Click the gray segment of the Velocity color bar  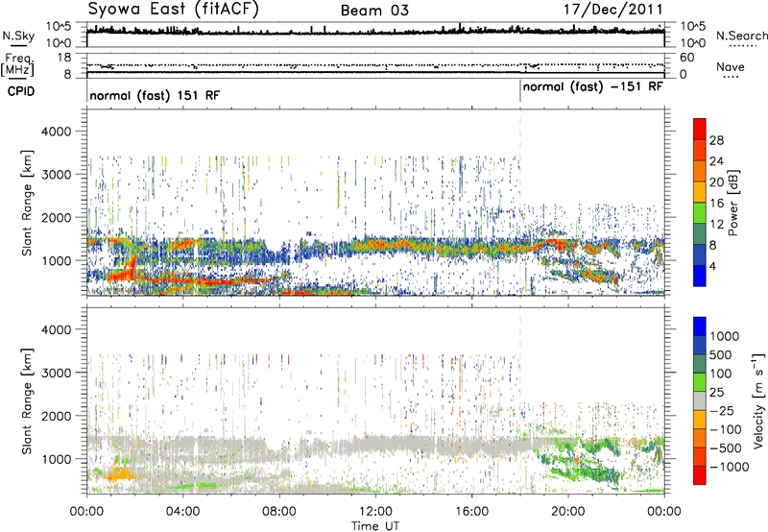click(x=700, y=401)
